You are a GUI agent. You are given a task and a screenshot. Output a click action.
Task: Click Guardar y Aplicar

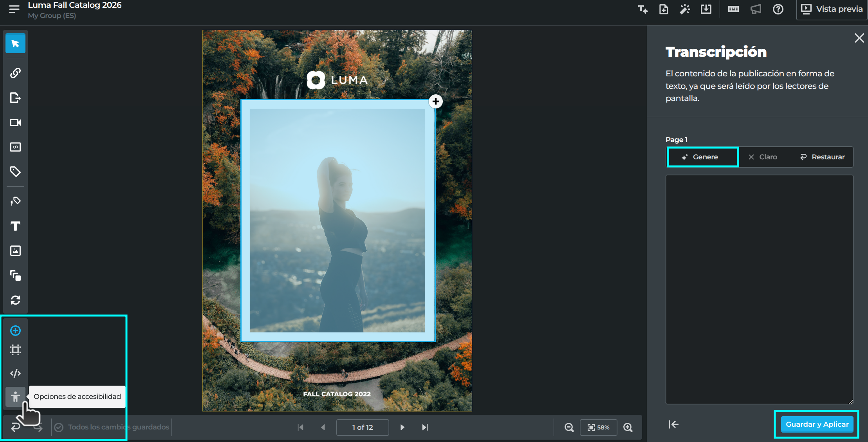coord(817,424)
